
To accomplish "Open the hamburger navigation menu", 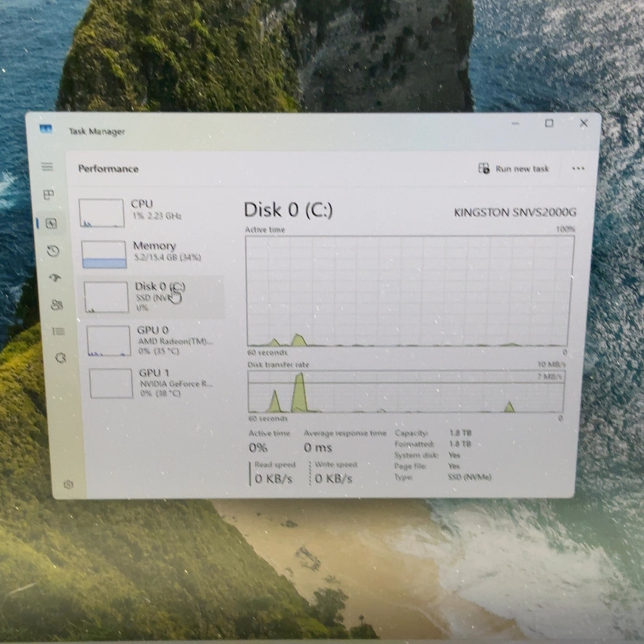I will [47, 167].
